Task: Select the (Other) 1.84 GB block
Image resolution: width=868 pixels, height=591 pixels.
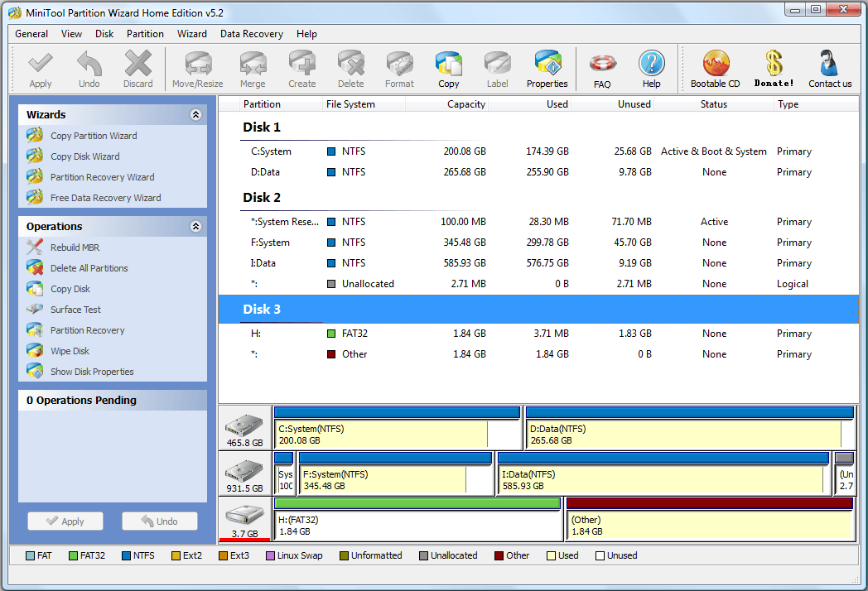Action: [x=710, y=519]
